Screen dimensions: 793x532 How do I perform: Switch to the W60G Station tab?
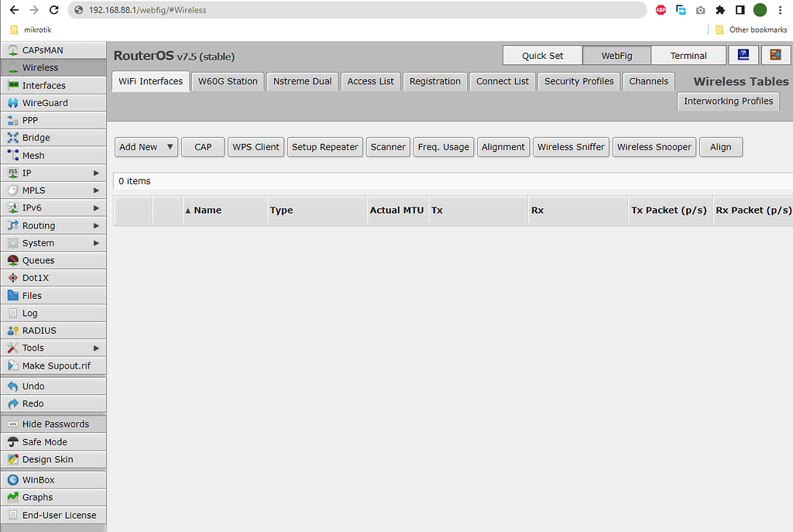click(x=228, y=81)
